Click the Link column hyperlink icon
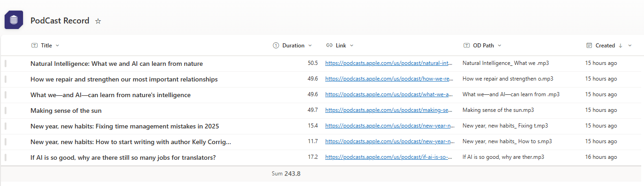Viewport: 644px width, 186px height. [329, 46]
